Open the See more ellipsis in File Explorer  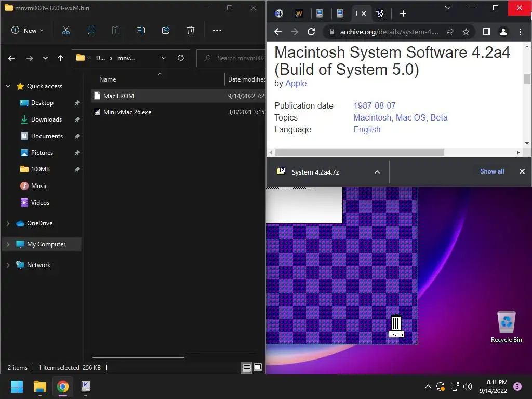pyautogui.click(x=217, y=31)
